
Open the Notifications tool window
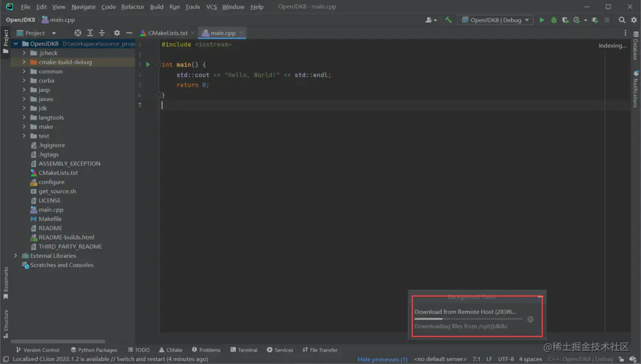pos(636,89)
